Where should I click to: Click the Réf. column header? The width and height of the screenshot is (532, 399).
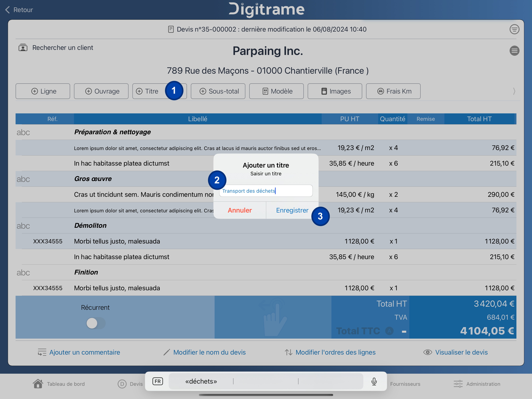[x=52, y=119]
